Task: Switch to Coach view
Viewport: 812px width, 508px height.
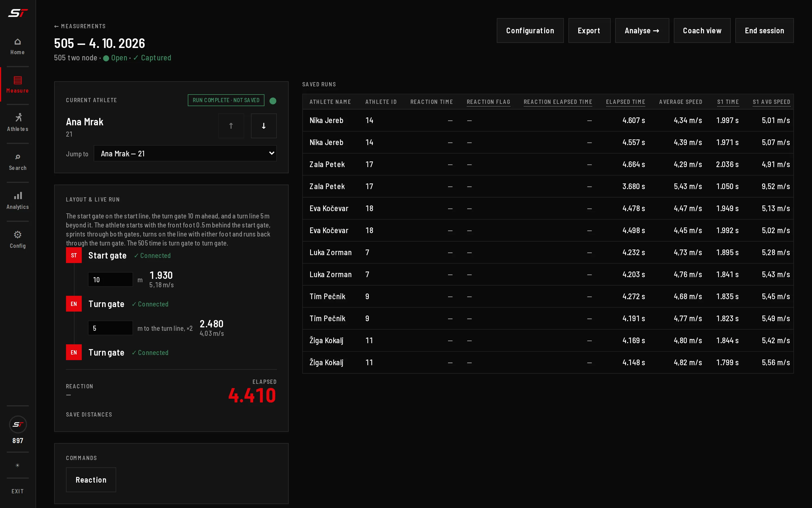Action: pos(702,30)
